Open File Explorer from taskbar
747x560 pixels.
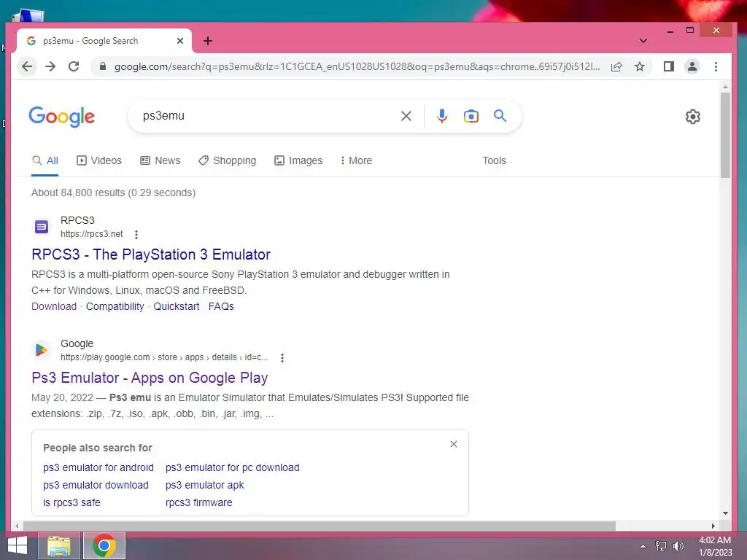[59, 545]
